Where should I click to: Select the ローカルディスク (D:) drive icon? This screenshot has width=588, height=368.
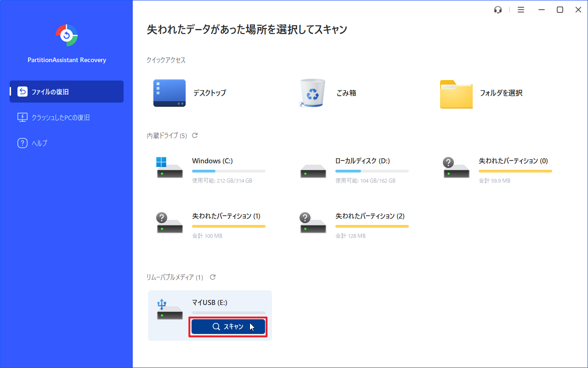click(313, 171)
